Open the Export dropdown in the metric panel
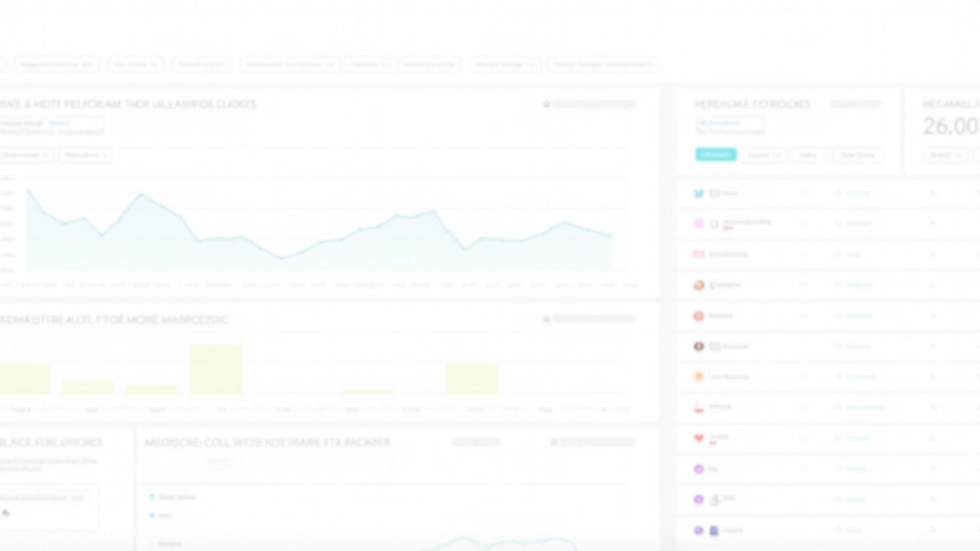 click(944, 155)
